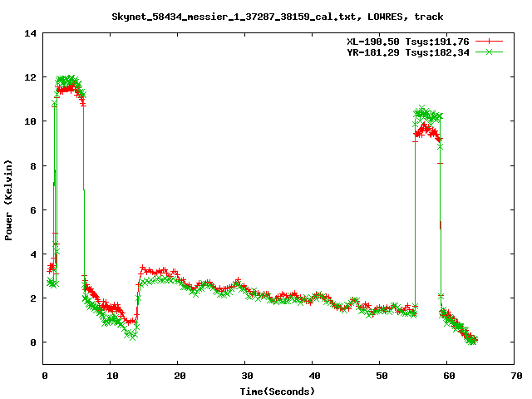Click the 'Time(Seconds)' x-axis label
Screen dimensions: 532x399
click(278, 392)
